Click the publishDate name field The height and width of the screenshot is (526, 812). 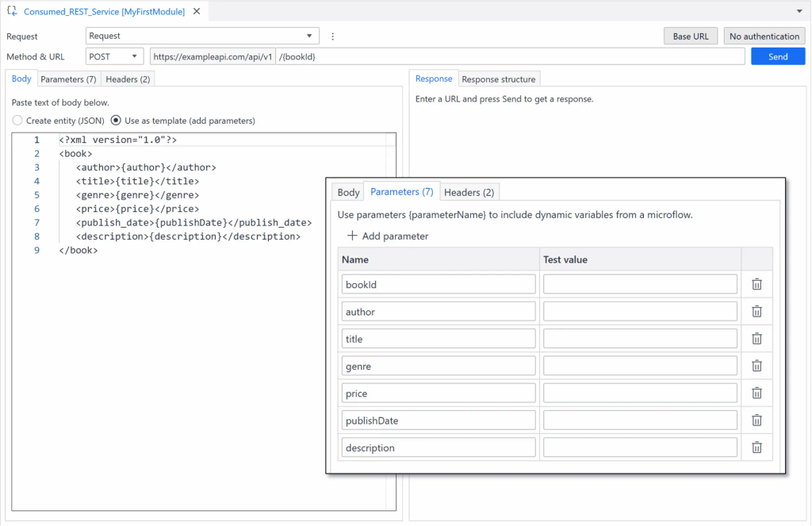pos(439,420)
